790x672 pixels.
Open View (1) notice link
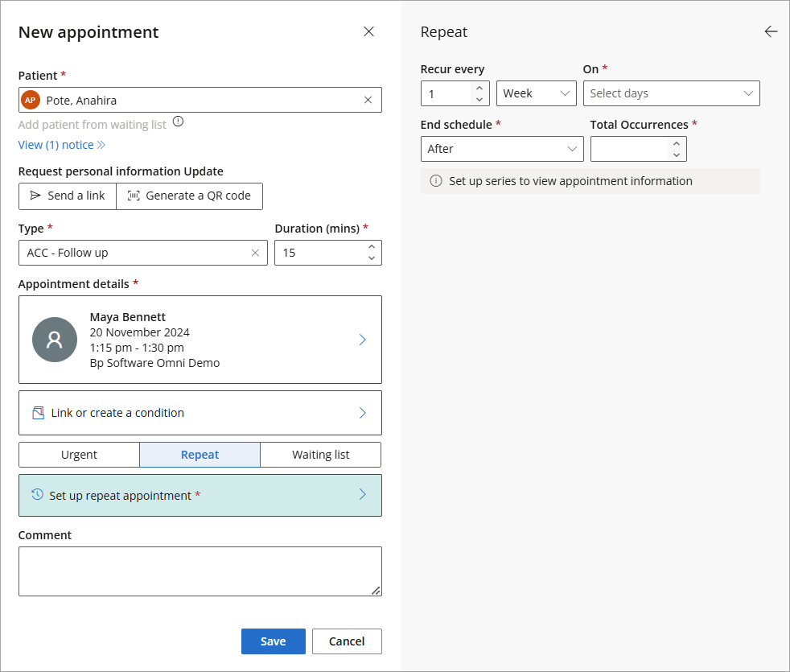pyautogui.click(x=61, y=145)
